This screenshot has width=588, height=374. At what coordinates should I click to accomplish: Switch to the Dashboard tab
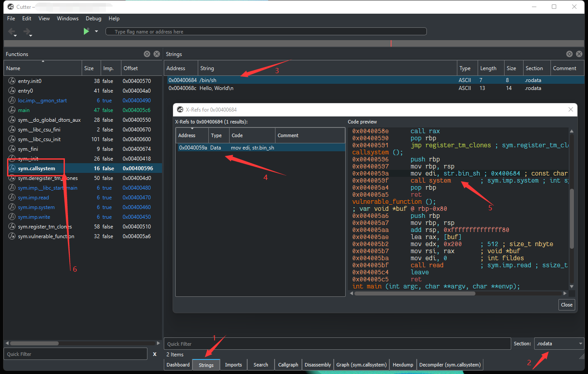point(178,365)
